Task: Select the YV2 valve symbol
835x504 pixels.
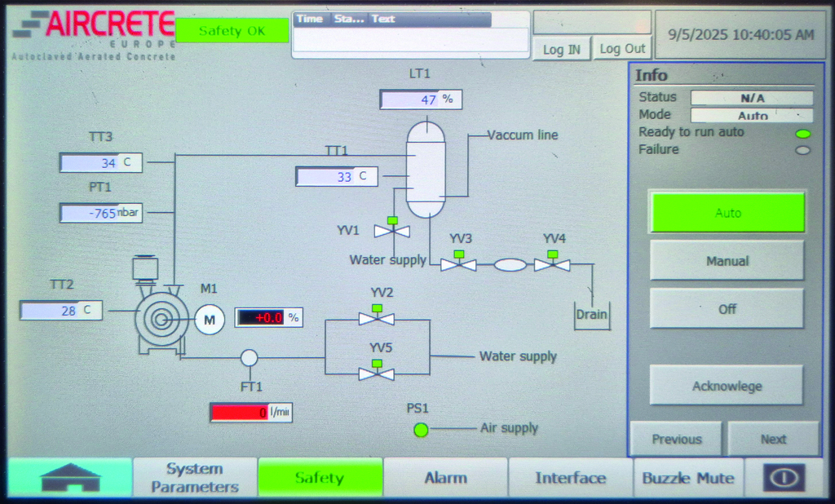Action: pyautogui.click(x=376, y=318)
